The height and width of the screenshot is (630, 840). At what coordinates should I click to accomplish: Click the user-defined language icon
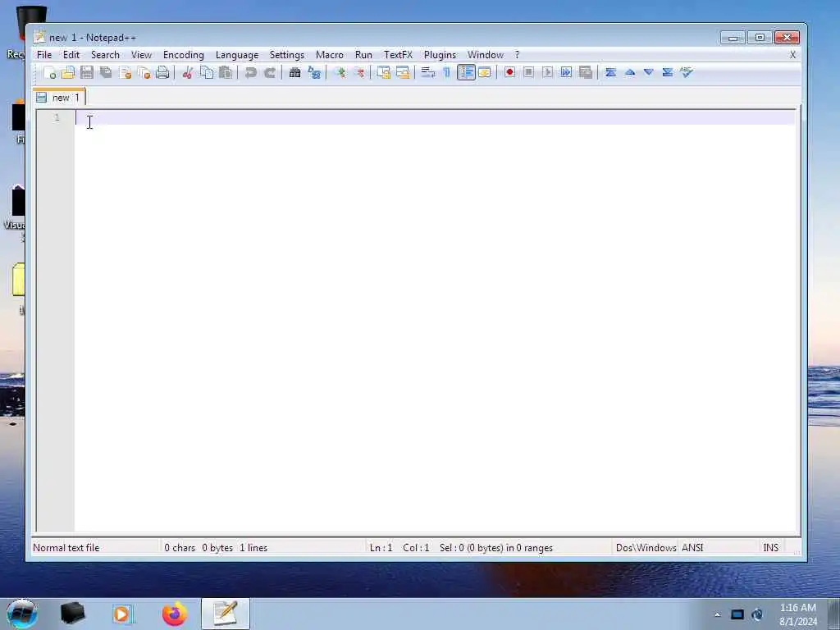(x=485, y=72)
